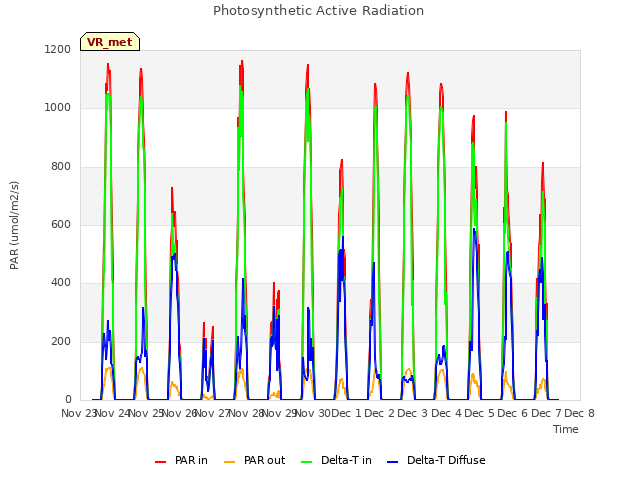Click the Dec 5 x-axis tick label
Image resolution: width=640 pixels, height=480 pixels.
coord(480,413)
